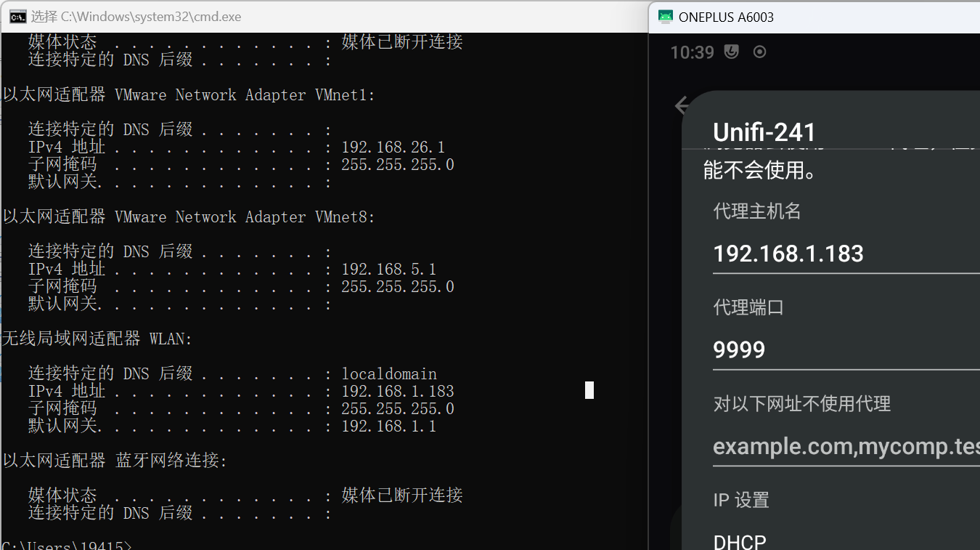
Task: Click the white text cursor block in cmd
Action: click(589, 390)
